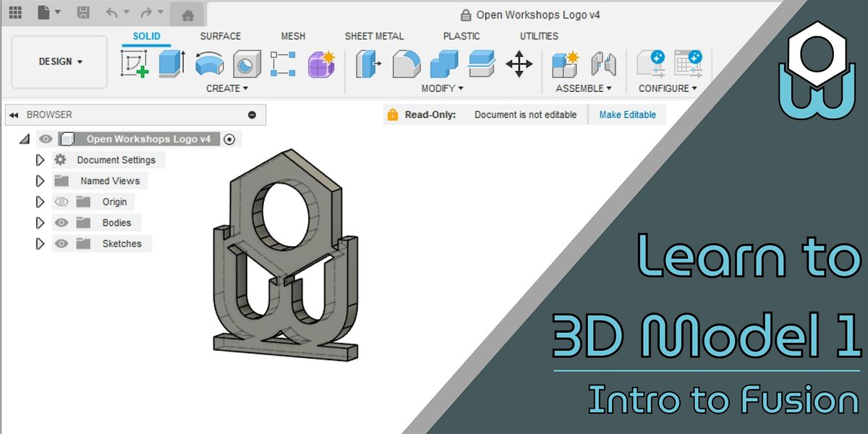
Task: Select the Create Sketch tool
Action: (135, 64)
